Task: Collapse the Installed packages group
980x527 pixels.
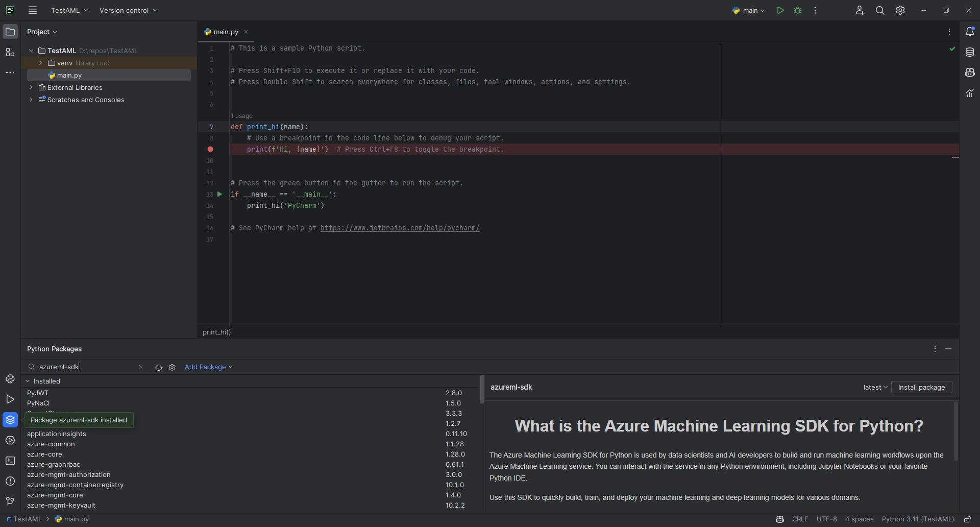Action: [x=28, y=381]
